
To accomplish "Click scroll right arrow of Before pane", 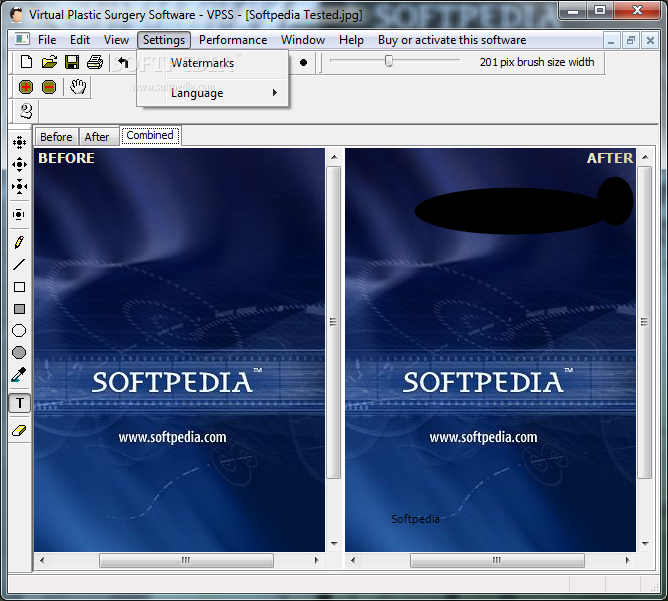I will [317, 560].
